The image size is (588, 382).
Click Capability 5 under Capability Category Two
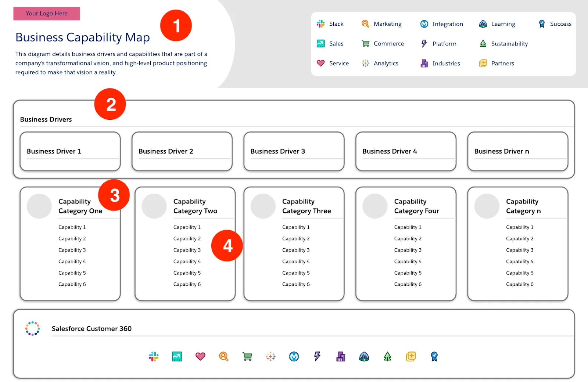coord(187,273)
